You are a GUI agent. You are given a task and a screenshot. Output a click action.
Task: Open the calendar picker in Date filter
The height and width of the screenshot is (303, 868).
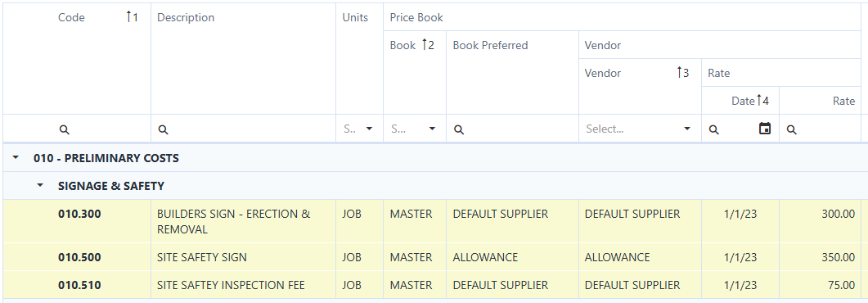coord(764,129)
